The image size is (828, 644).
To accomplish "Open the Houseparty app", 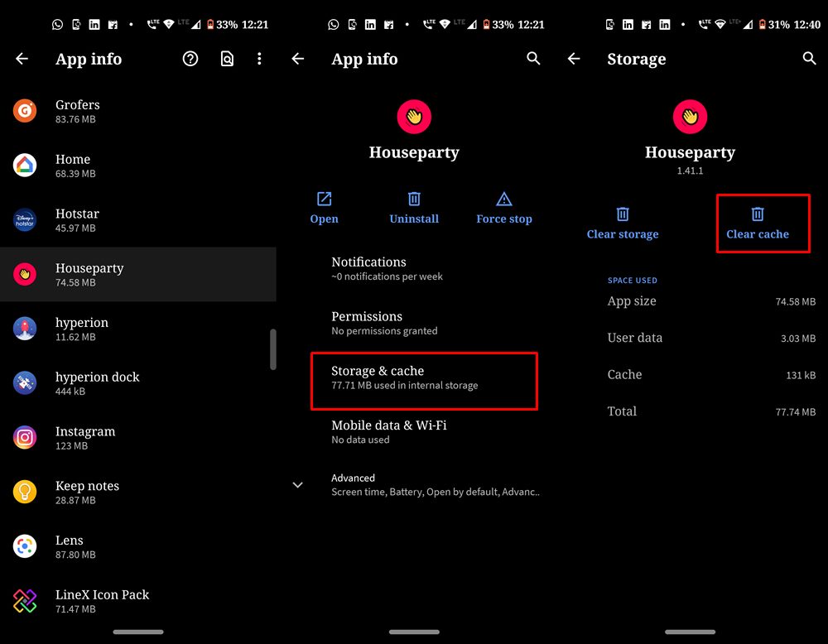I will (x=325, y=208).
